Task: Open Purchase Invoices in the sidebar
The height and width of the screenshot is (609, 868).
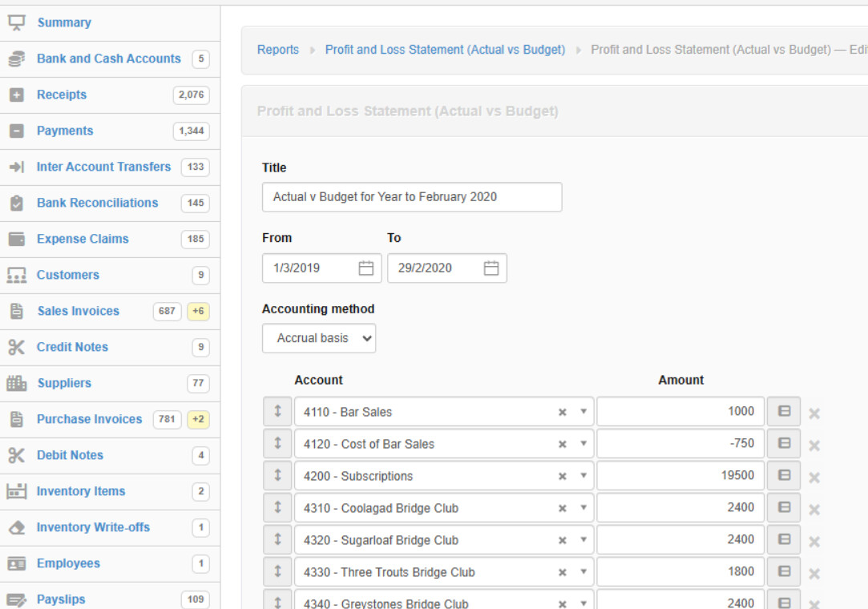Action: (90, 419)
